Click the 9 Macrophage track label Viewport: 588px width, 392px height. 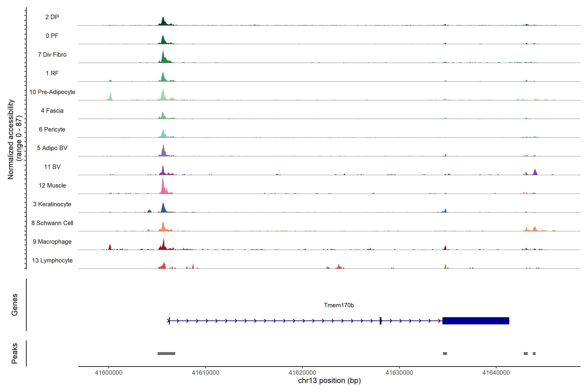point(52,242)
